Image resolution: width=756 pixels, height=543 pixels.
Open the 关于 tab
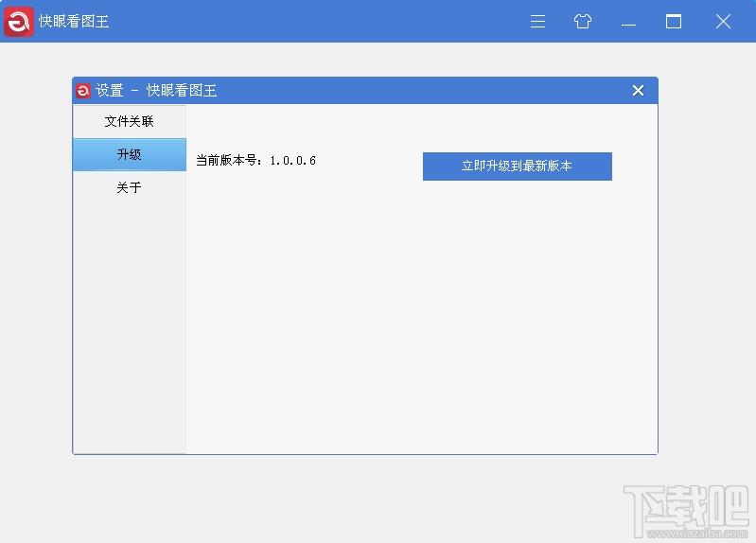(x=130, y=187)
